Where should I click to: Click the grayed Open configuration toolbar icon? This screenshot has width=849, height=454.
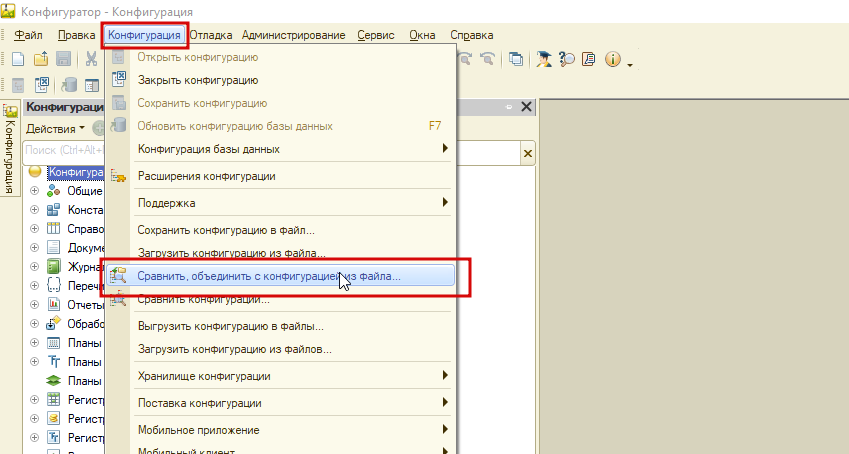click(x=18, y=85)
